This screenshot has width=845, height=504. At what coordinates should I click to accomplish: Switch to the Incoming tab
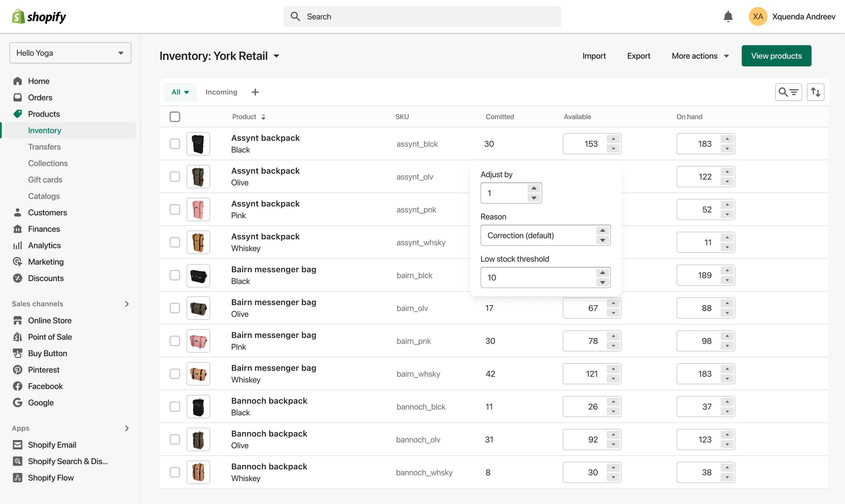(221, 92)
